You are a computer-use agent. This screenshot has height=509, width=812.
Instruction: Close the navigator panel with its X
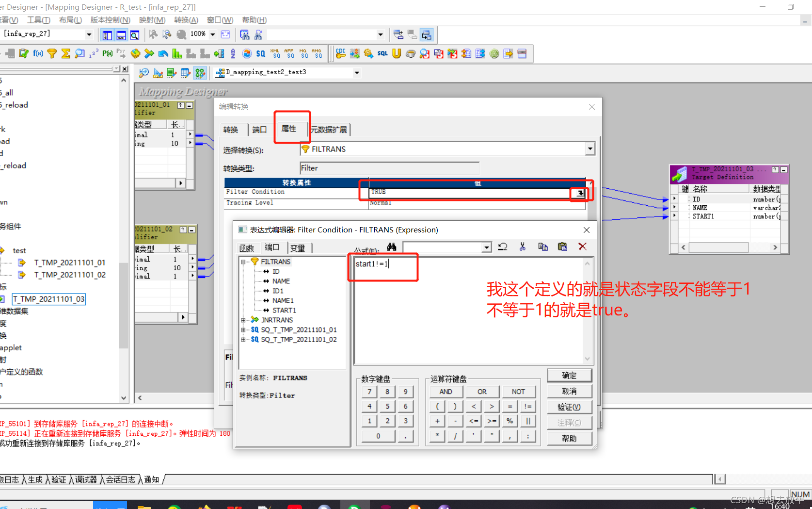125,69
